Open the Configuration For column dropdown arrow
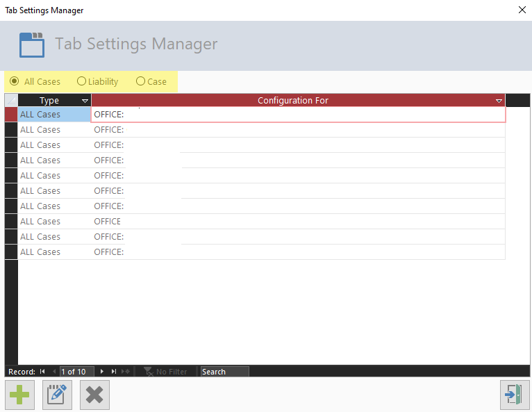Screen dimensions: 532x412 499,101
